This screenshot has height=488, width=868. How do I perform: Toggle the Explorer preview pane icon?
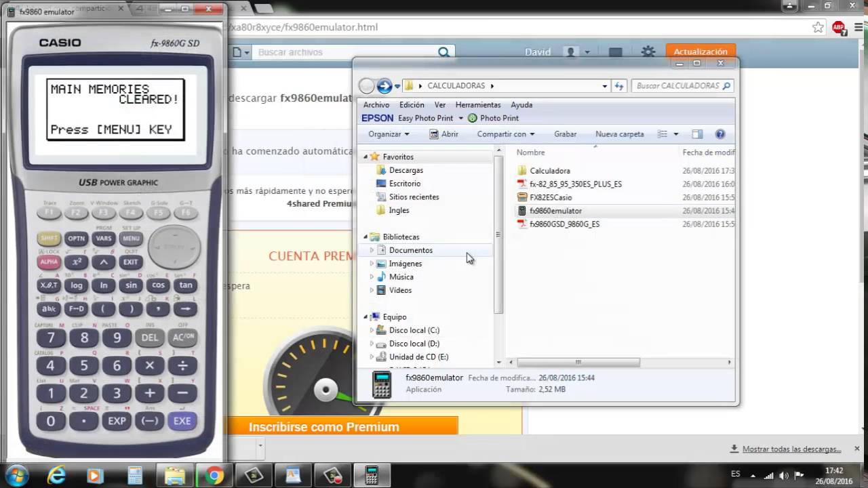[x=697, y=134]
